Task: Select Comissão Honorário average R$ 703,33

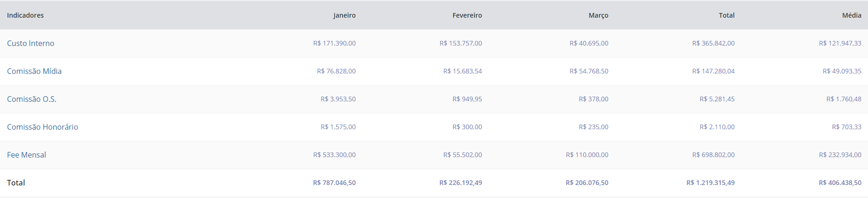Action: coord(847,127)
